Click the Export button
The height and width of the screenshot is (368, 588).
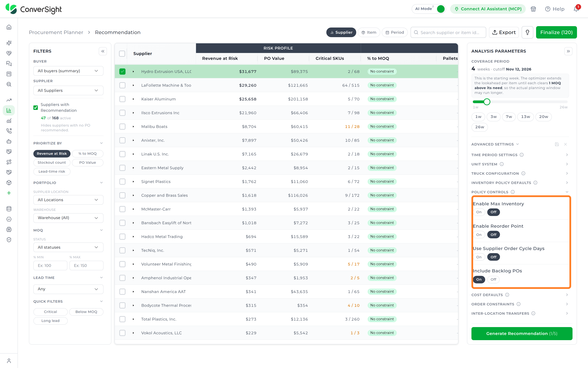504,32
